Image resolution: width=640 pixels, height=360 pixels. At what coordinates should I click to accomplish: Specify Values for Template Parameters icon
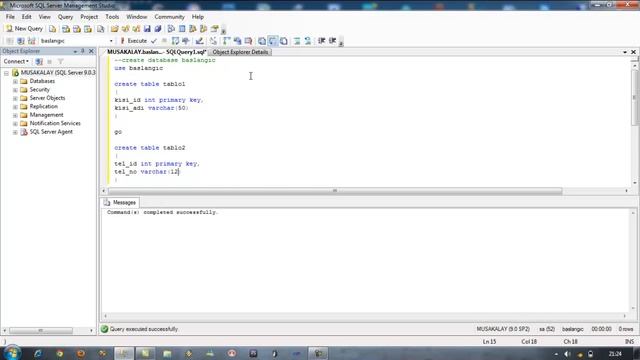[213, 41]
